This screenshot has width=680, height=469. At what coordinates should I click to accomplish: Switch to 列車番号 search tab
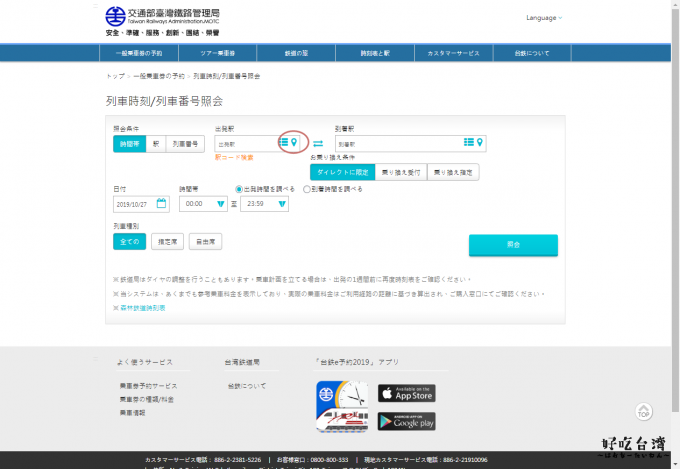[186, 144]
